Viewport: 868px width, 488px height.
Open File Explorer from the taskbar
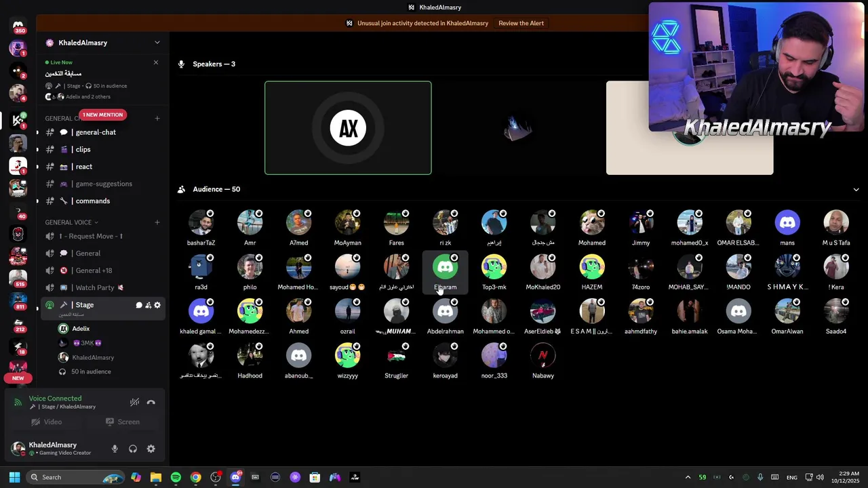(x=156, y=477)
